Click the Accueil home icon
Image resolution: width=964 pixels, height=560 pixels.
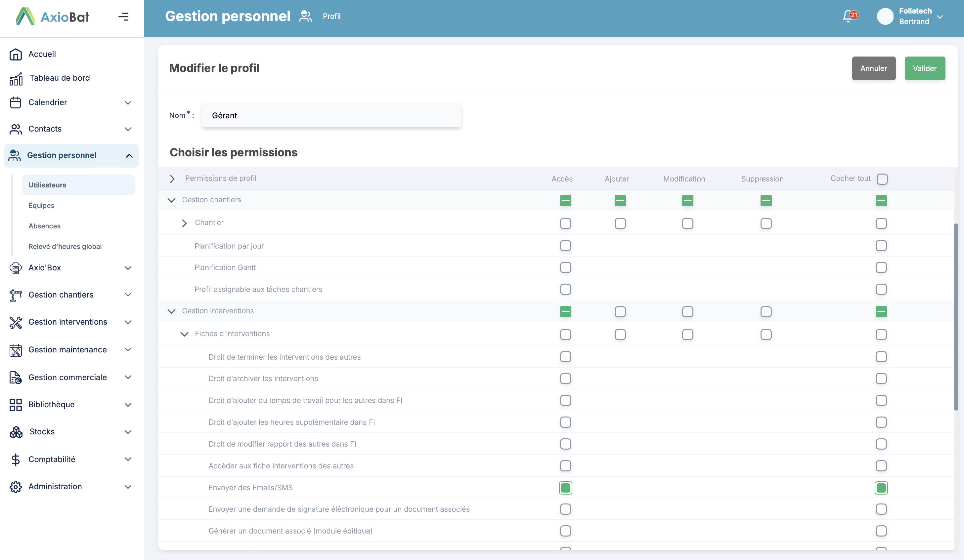[x=15, y=54]
